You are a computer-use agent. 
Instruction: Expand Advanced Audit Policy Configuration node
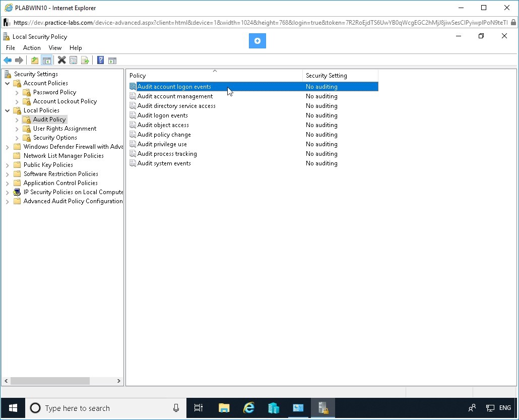pos(7,201)
